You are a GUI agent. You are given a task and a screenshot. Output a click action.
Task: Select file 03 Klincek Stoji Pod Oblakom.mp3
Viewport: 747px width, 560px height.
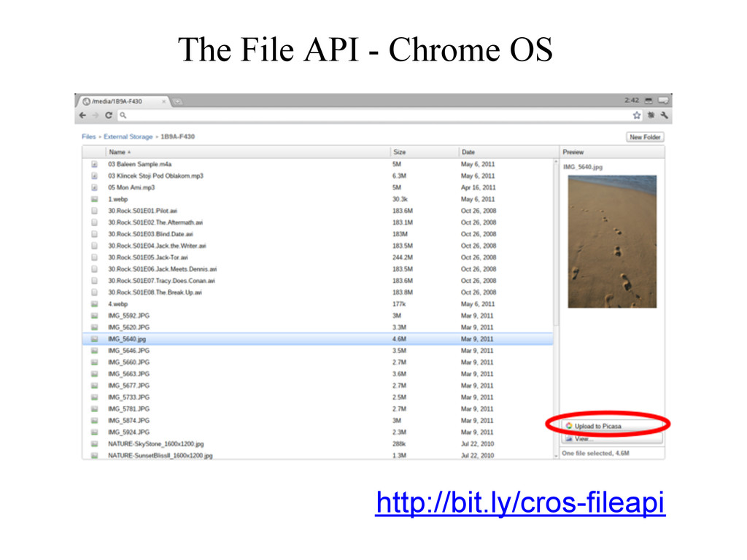click(318, 176)
